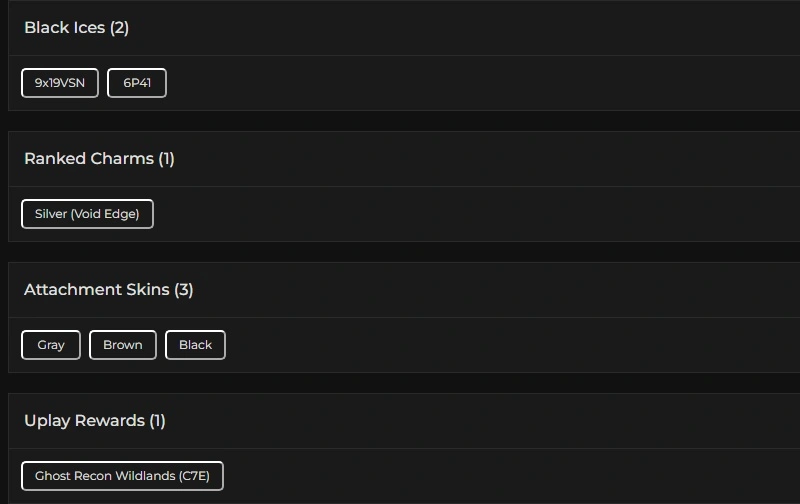
Task: Select the 9x19VSN black ice tag
Action: (x=60, y=83)
